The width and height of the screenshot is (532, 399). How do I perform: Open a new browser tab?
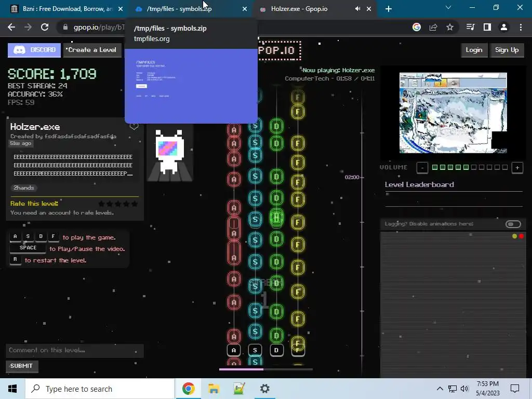pyautogui.click(x=389, y=9)
